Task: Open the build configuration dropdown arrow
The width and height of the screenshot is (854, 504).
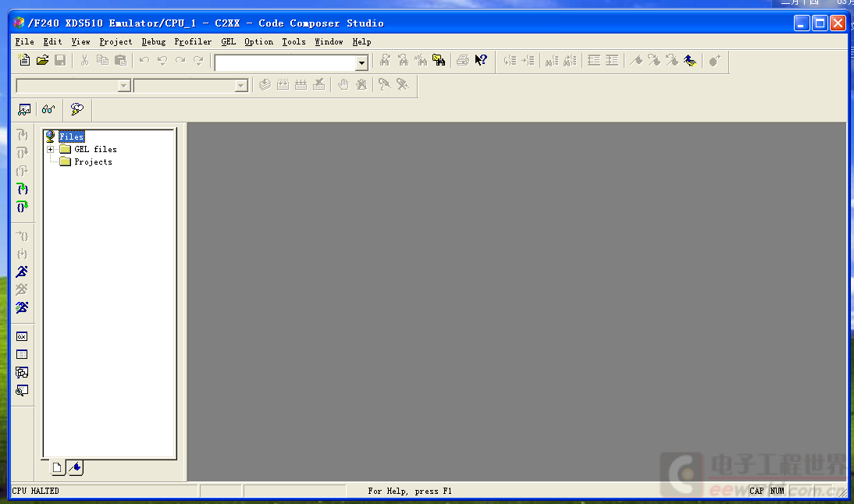Action: click(241, 86)
